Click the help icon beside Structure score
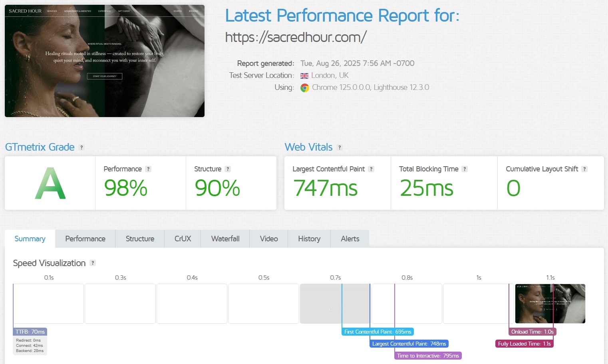The height and width of the screenshot is (364, 608). (x=228, y=169)
